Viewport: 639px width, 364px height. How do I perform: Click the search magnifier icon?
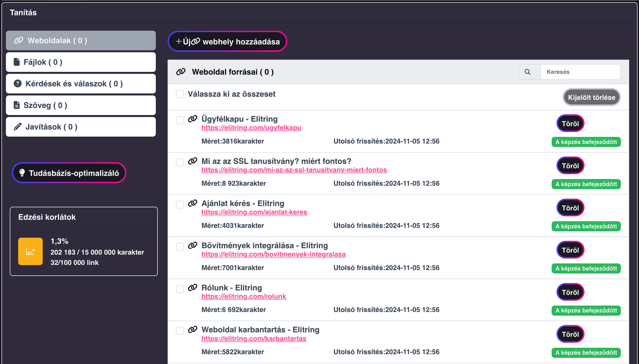coord(528,72)
